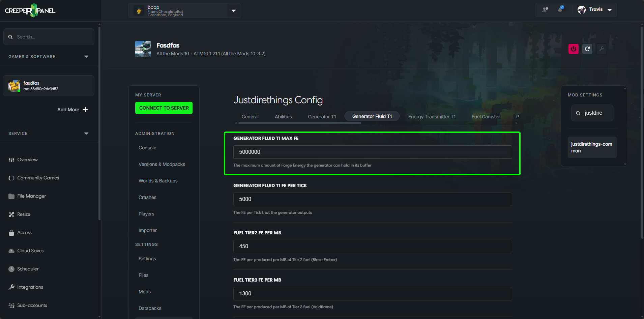Open the notifications bell icon
This screenshot has width=644, height=319.
tap(560, 9)
